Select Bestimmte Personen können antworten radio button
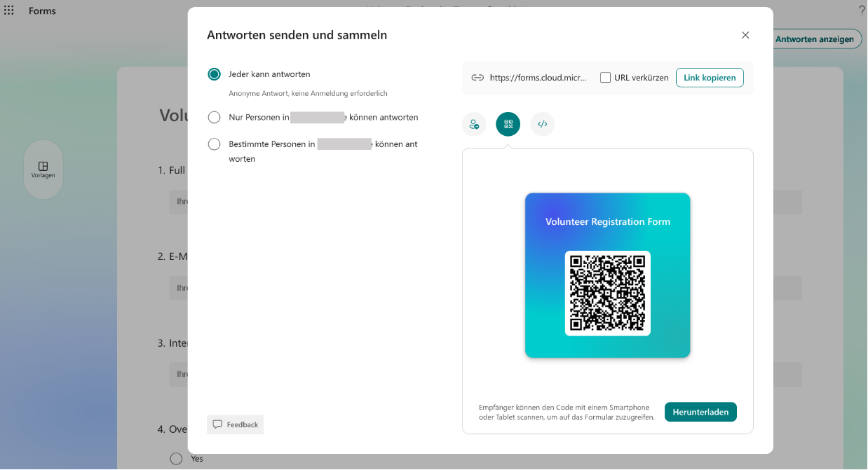 pos(215,144)
